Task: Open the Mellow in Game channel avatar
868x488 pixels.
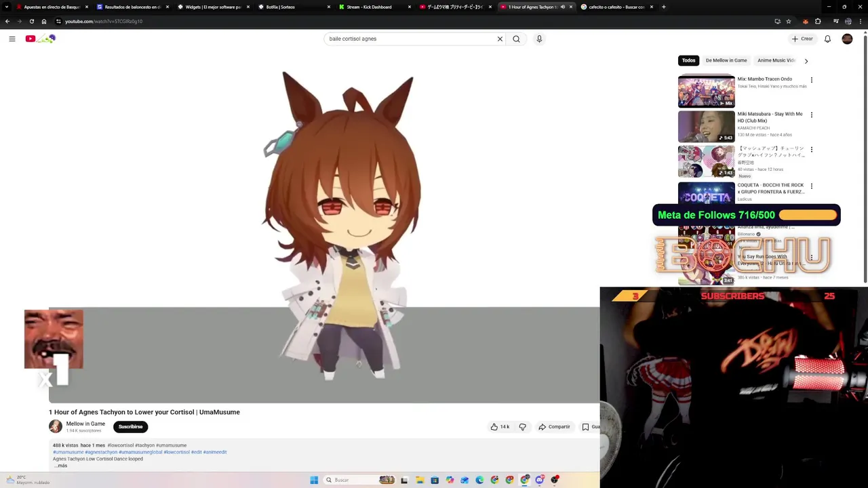Action: pos(56,426)
